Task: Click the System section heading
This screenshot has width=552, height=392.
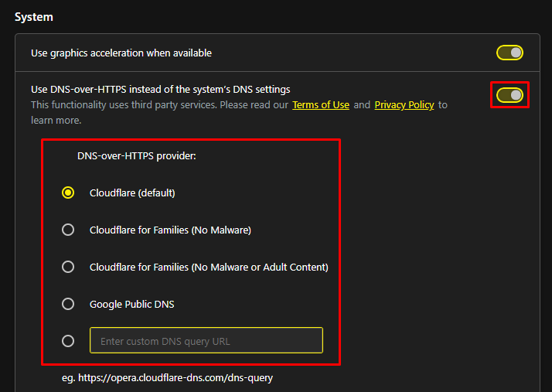Action: point(34,17)
